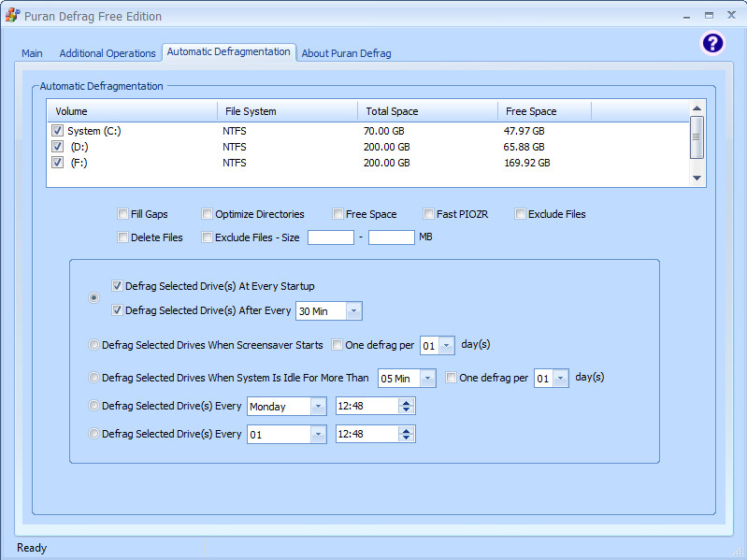Image resolution: width=747 pixels, height=560 pixels.
Task: Tick the Free Space checkbox
Action: coord(338,214)
